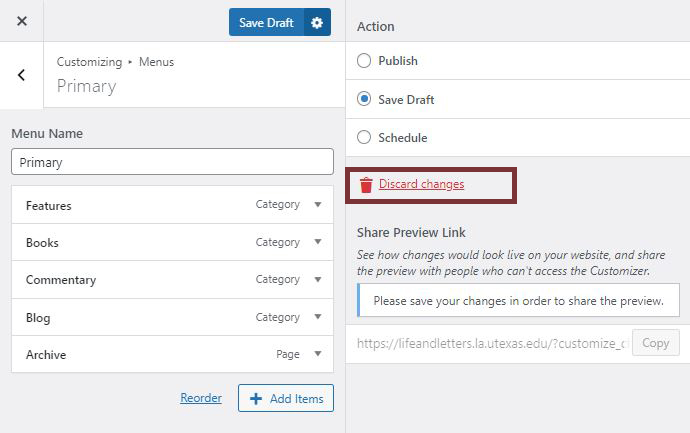Click the preview link URL field

click(x=490, y=343)
